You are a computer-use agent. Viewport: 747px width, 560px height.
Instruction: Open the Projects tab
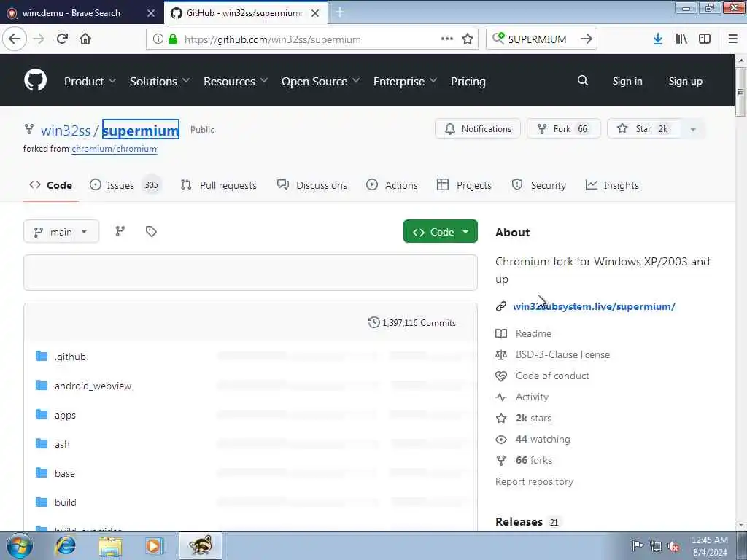(x=464, y=185)
